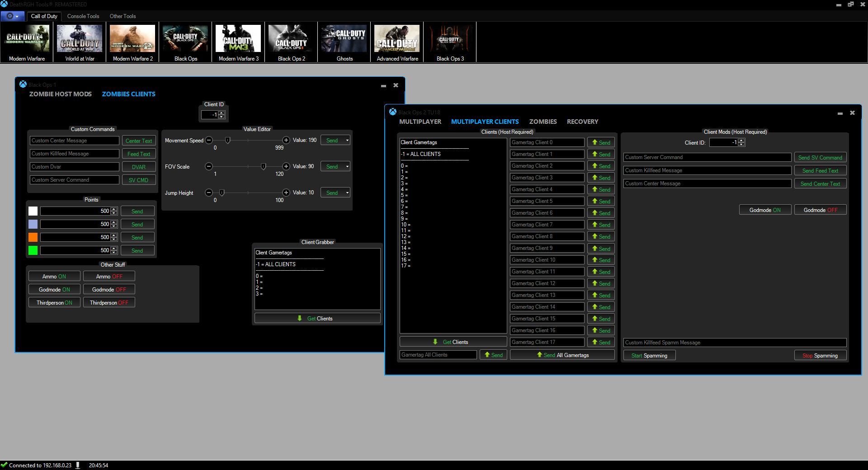Send Gamertag Client 17
Image resolution: width=868 pixels, height=470 pixels.
click(601, 342)
